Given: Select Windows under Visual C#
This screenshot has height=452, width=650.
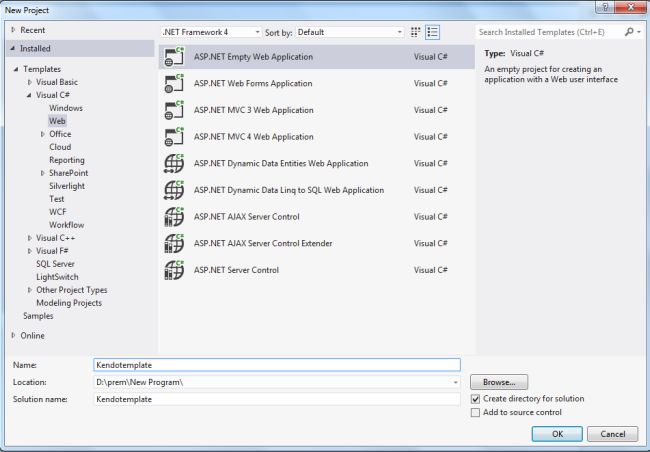Looking at the screenshot, I should (x=65, y=108).
